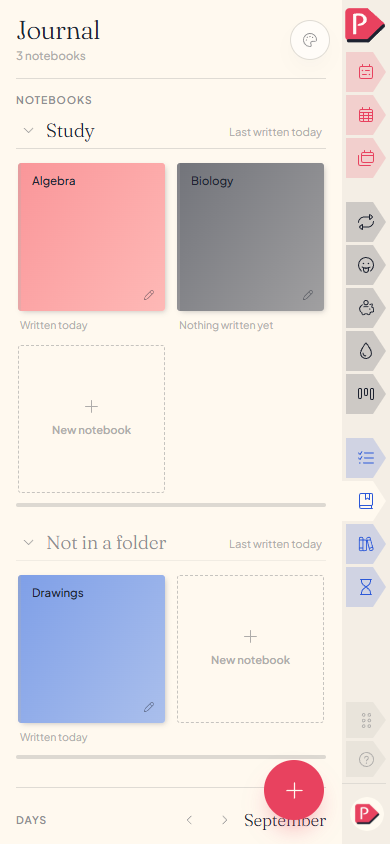Viewport: 390px width, 844px height.
Task: Open the piggy bank finance icon
Action: [x=365, y=308]
